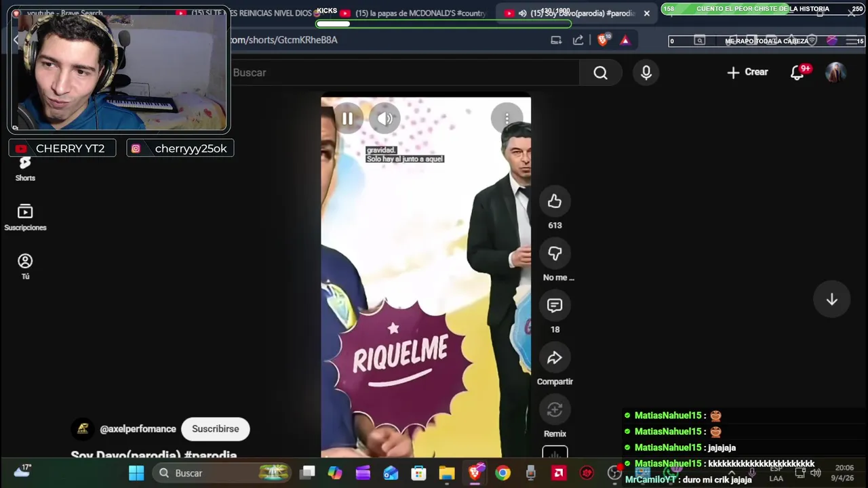Open the Crear create menu
Image resolution: width=868 pixels, height=488 pixels.
pyautogui.click(x=747, y=72)
